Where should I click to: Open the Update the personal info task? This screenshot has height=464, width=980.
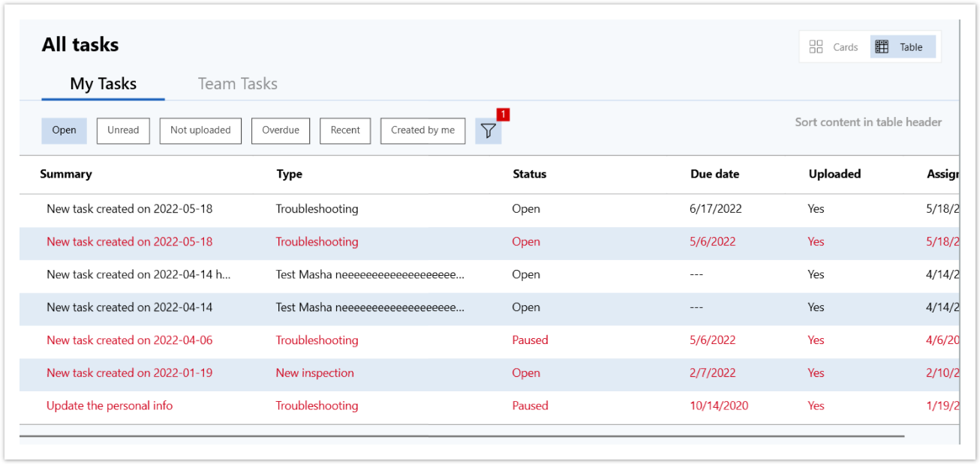click(x=110, y=406)
